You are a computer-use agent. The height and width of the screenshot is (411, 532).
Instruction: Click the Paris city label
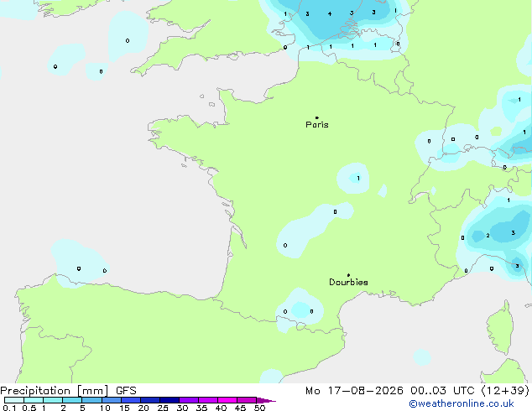click(x=317, y=125)
